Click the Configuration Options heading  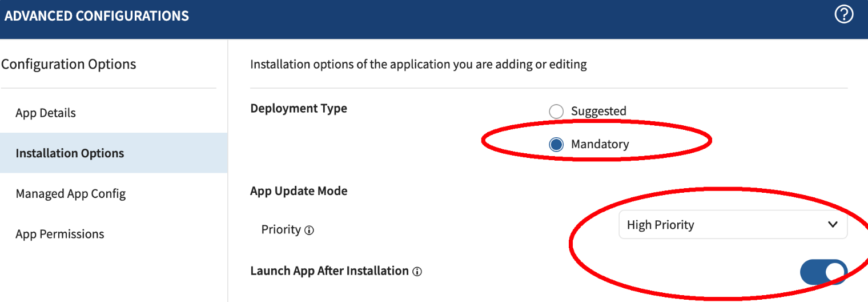(69, 64)
